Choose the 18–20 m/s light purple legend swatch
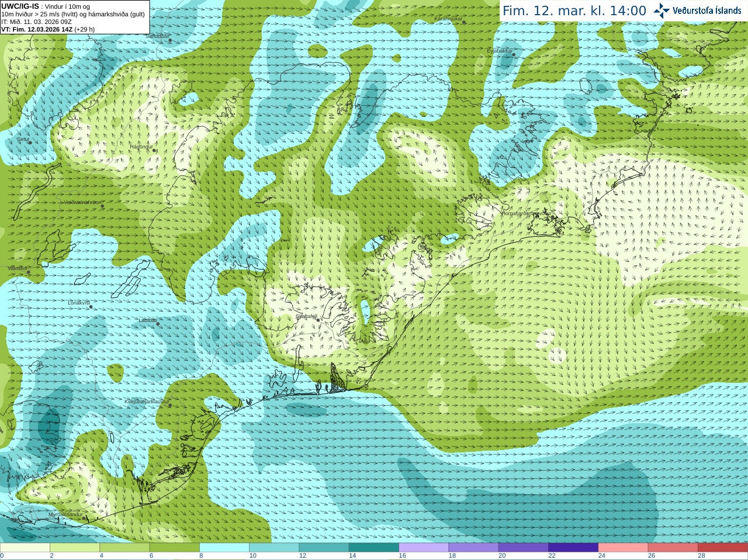748x560 pixels. coord(474,548)
